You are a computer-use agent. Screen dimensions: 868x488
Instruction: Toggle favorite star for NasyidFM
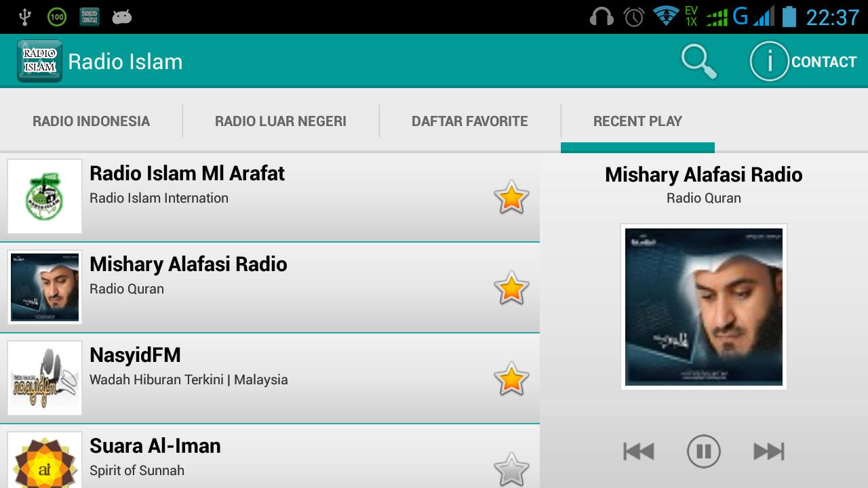pyautogui.click(x=511, y=379)
